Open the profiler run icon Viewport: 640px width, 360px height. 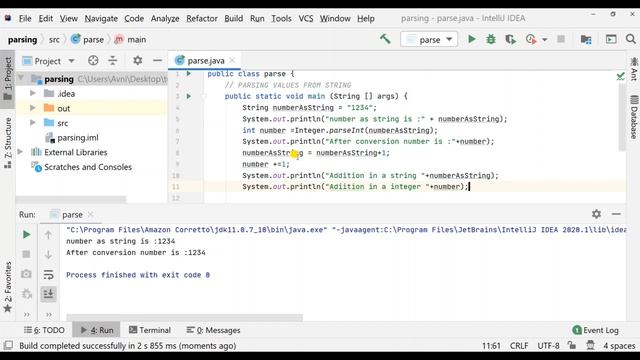pos(531,39)
